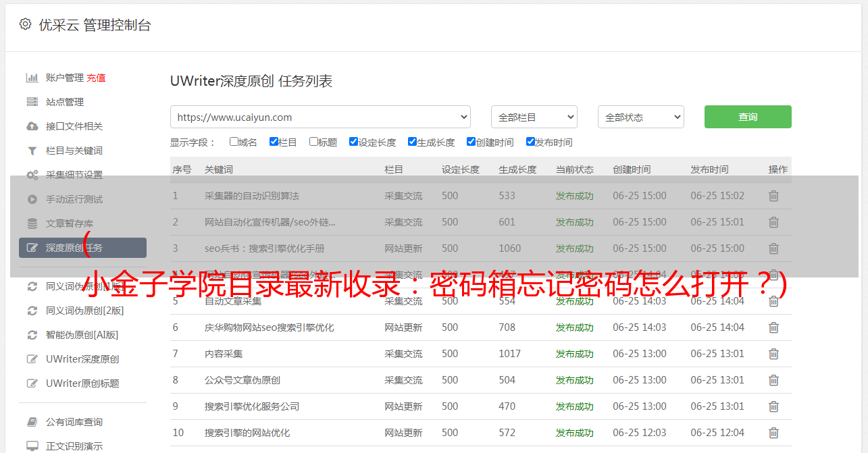Click the book icon for 公有词库查询
Viewport: 868px width, 453px height.
[x=32, y=422]
